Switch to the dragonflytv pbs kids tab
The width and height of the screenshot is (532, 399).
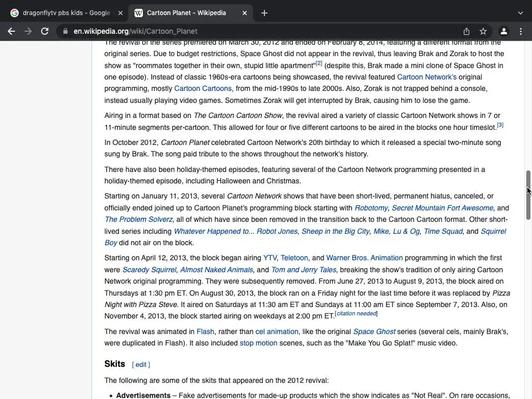tap(66, 13)
